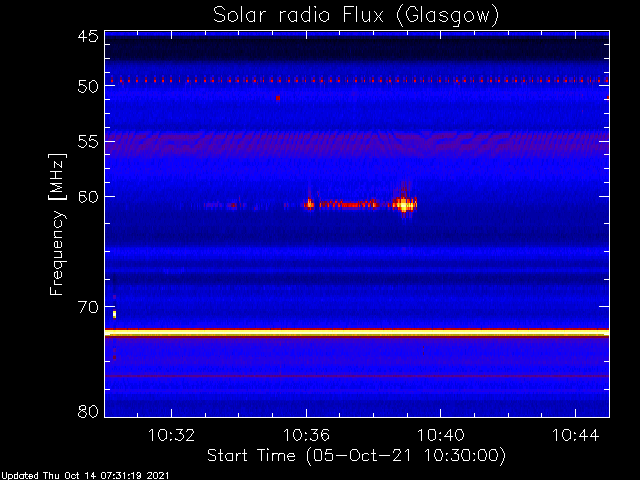Click the time tick label "10:44"

pyautogui.click(x=576, y=435)
